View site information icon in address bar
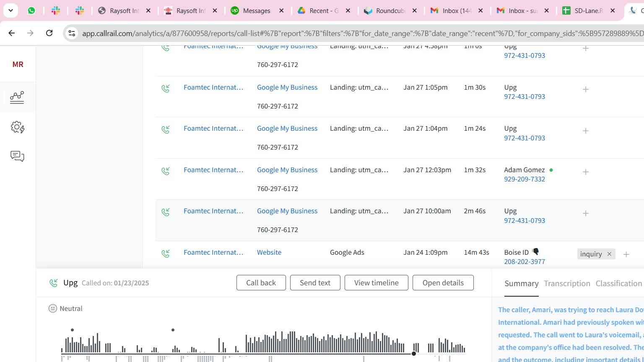Viewport: 644px width, 362px height. (72, 33)
